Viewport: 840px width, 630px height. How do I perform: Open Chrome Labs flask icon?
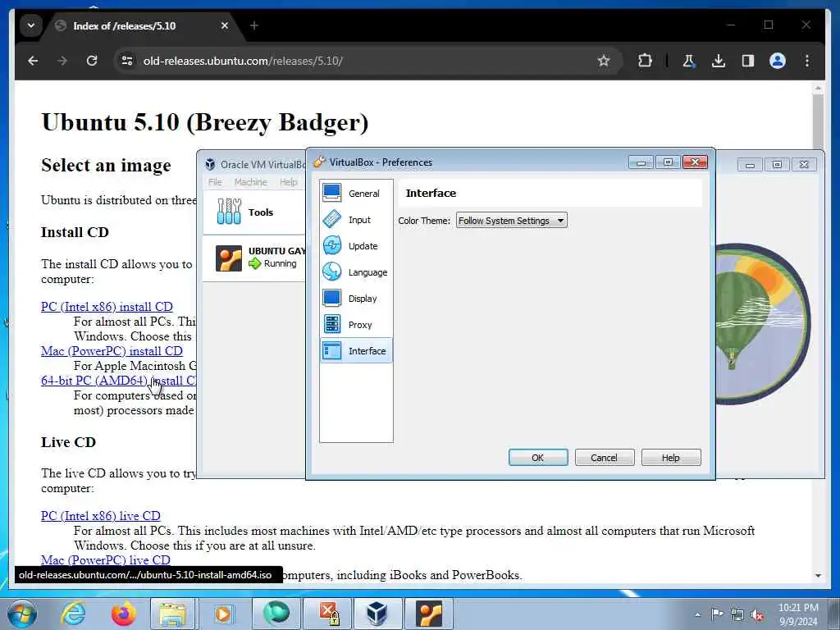[689, 61]
